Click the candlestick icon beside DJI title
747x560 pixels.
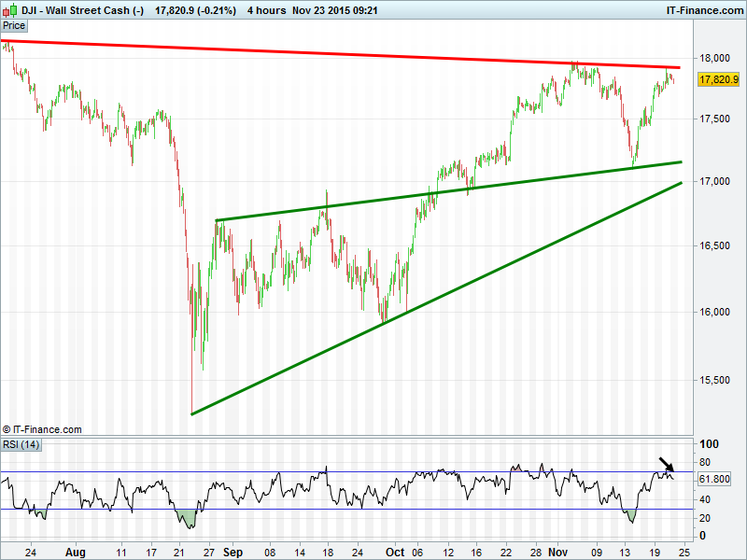click(9, 9)
